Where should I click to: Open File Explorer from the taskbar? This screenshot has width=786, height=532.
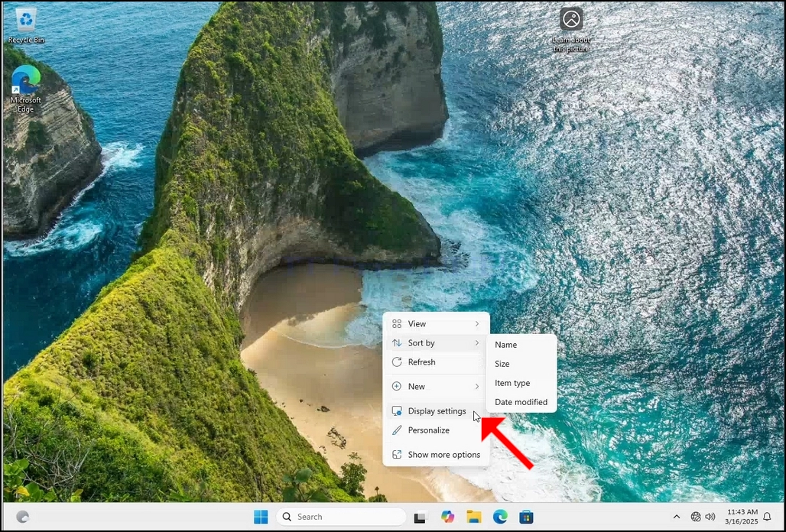pos(474,517)
